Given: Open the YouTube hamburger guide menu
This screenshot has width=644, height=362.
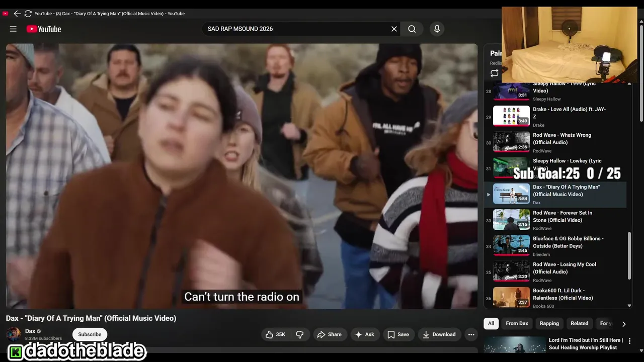Looking at the screenshot, I should [x=13, y=29].
